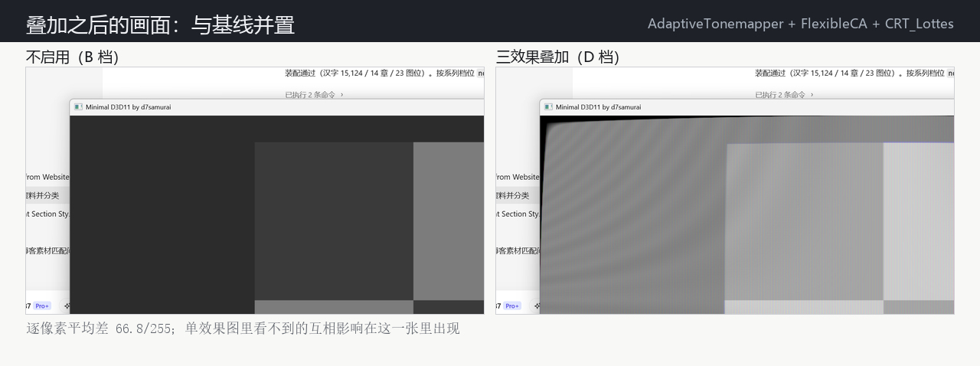Click the sparkle icon beside Pro+ in the right screenshot

[537, 306]
